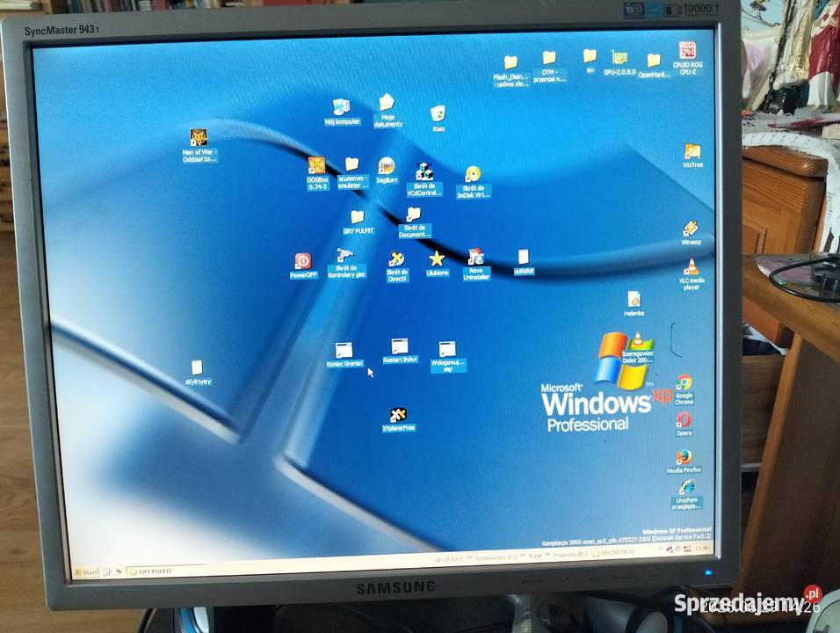Open the scummvm emulator folder
Screen dimensions: 840x633
click(352, 173)
